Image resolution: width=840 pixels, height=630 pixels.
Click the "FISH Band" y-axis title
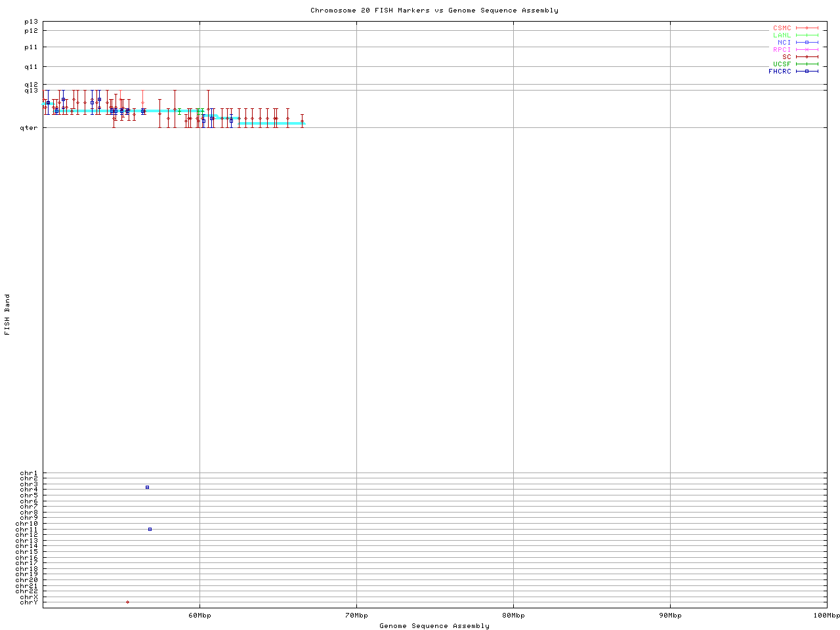[8, 314]
